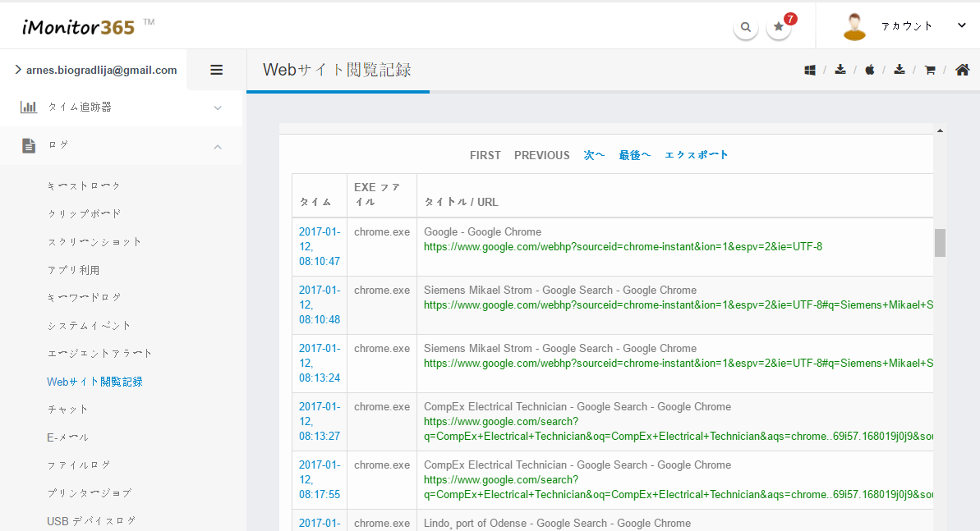Click the document icon beside ログ
Screen dimensions: 980x531
tap(29, 145)
